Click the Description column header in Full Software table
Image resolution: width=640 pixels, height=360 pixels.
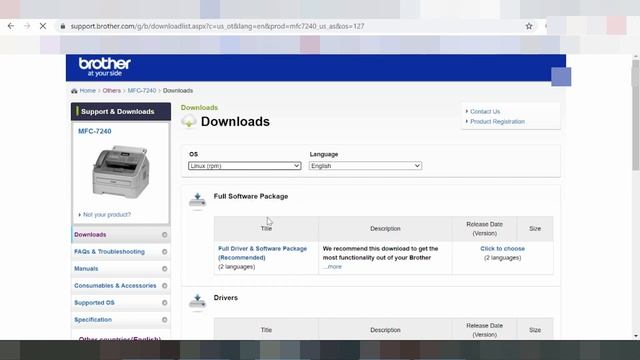point(385,229)
